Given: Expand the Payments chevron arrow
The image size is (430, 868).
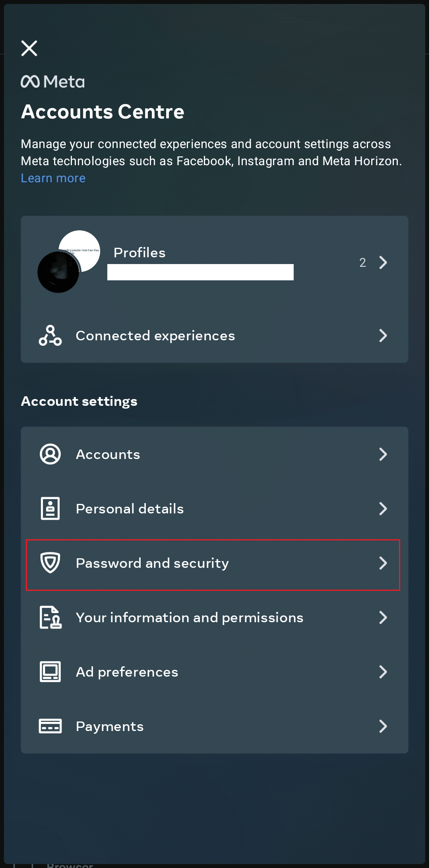Looking at the screenshot, I should 383,726.
